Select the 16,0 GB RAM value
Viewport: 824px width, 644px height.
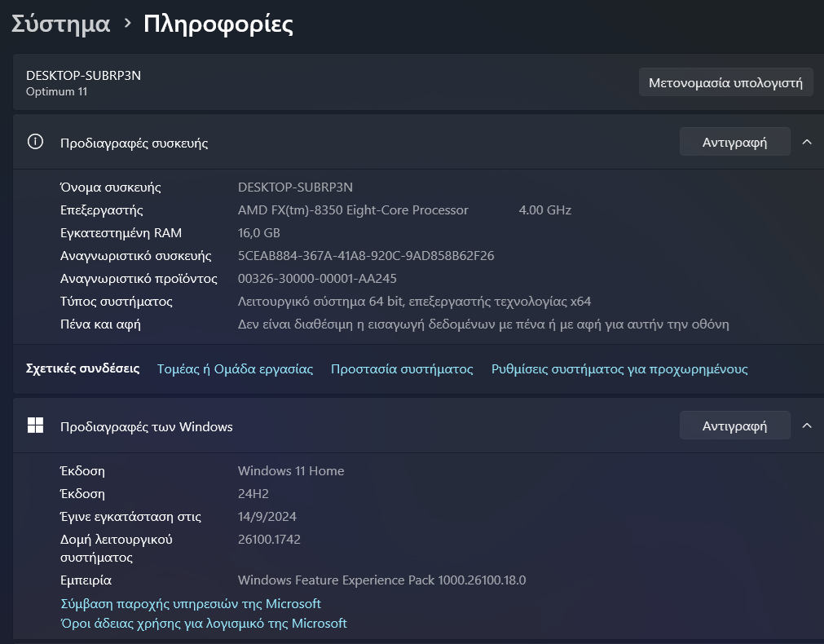click(259, 233)
